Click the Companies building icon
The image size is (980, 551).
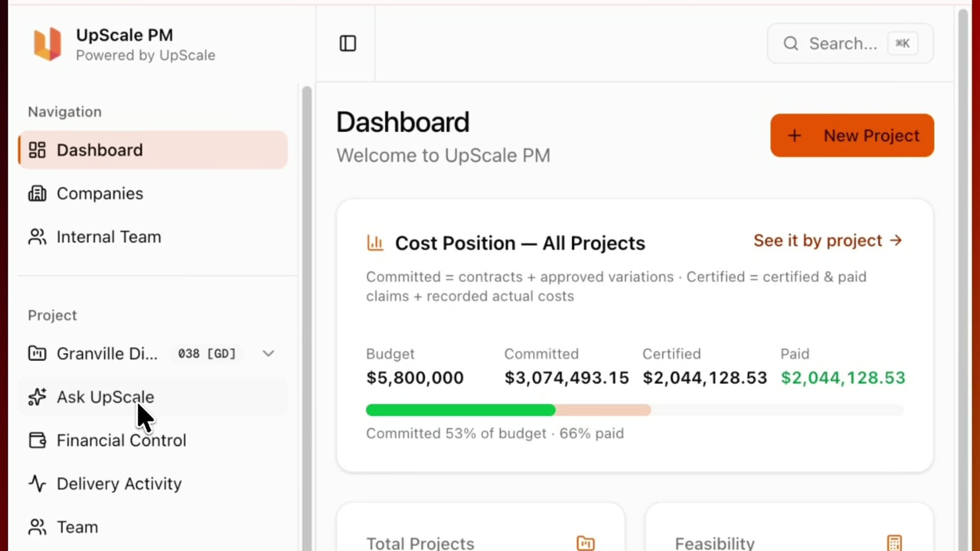(x=37, y=193)
